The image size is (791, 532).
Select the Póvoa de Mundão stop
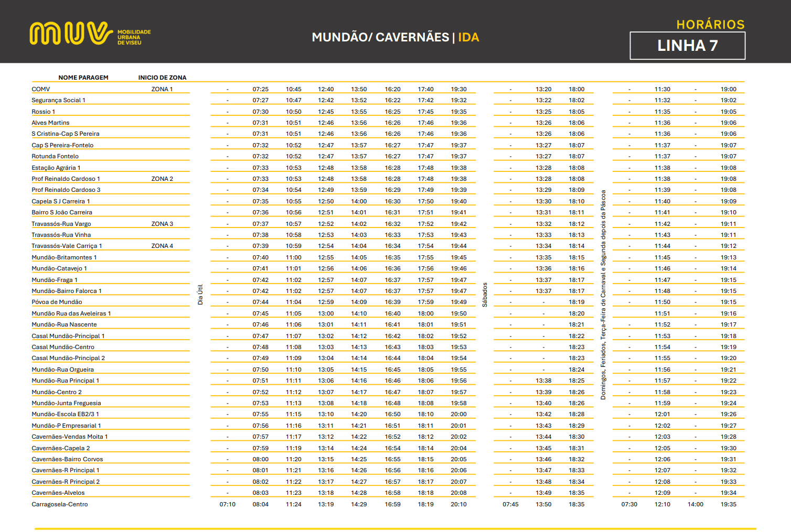tap(57, 302)
